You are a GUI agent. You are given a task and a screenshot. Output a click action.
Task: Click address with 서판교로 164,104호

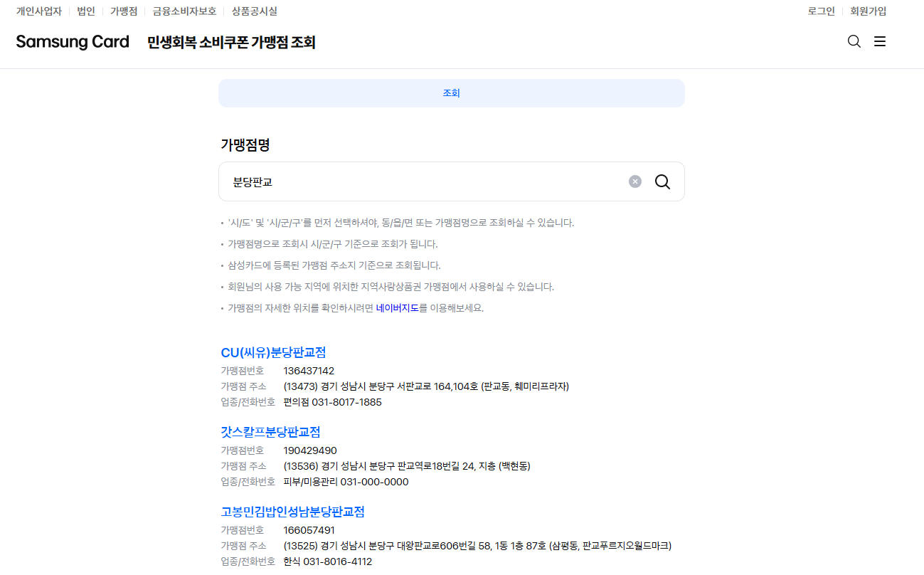point(426,386)
